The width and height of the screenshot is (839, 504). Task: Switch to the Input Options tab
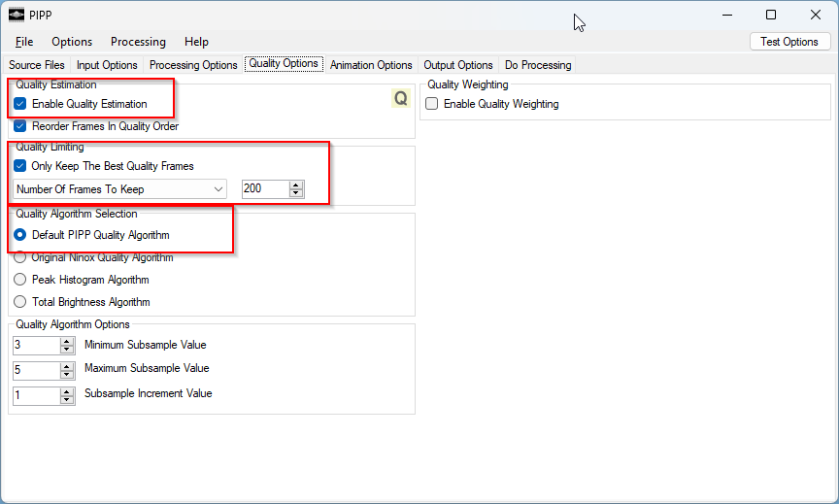(107, 65)
